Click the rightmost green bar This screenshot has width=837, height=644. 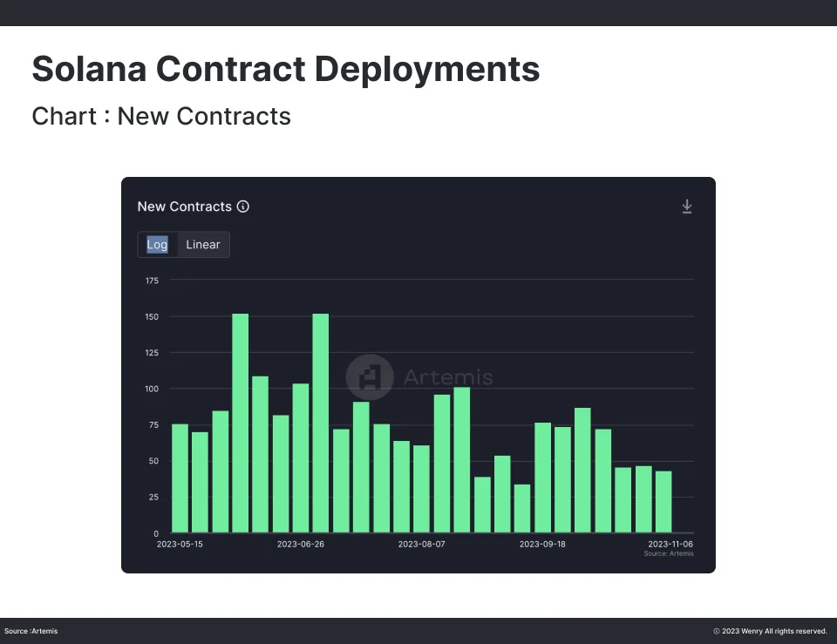(x=663, y=501)
